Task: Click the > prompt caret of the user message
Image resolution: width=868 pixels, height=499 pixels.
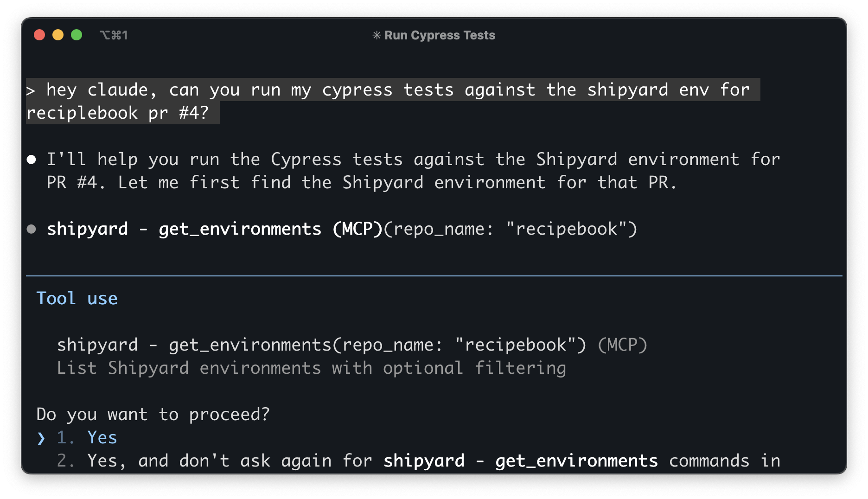Action: 31,90
